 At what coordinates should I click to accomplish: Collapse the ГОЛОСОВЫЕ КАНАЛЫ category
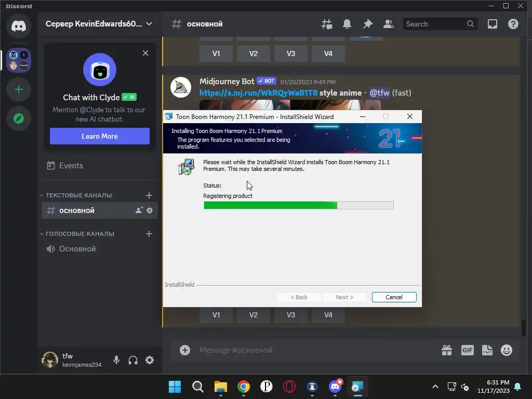(x=77, y=234)
